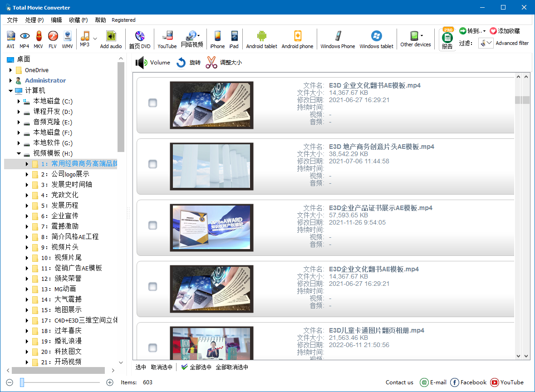
Task: Check the box for E3D 地产商务创意片头AE模板.mp4
Action: click(152, 164)
